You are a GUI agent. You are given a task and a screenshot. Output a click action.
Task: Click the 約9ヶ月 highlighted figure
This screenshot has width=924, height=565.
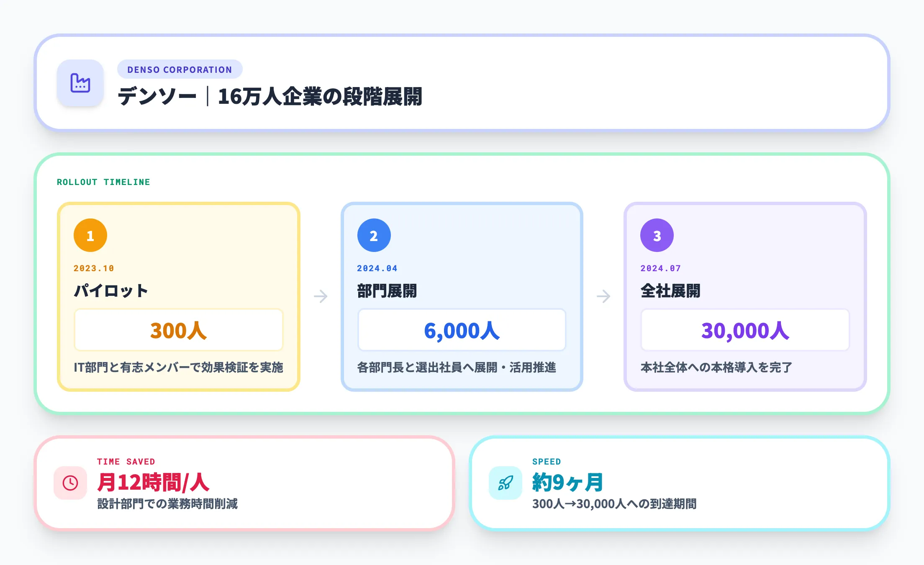[567, 482]
